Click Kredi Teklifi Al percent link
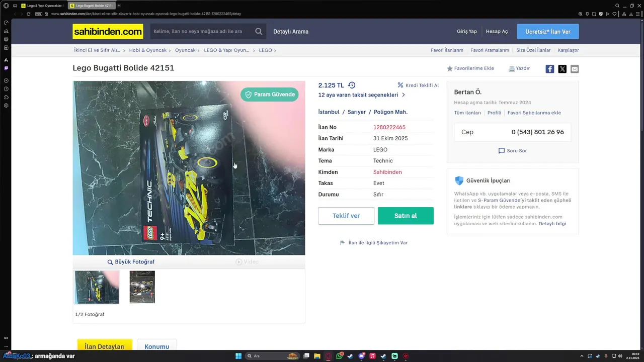This screenshot has width=644, height=362. tap(418, 85)
